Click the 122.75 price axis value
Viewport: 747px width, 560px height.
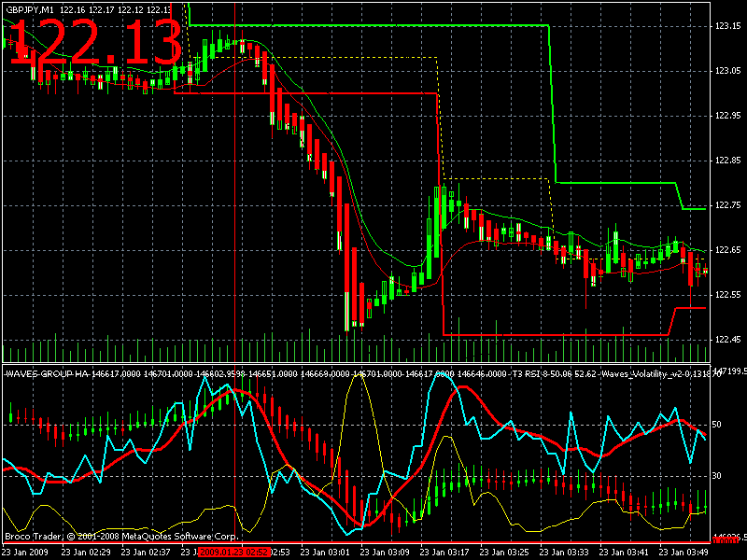(x=727, y=205)
